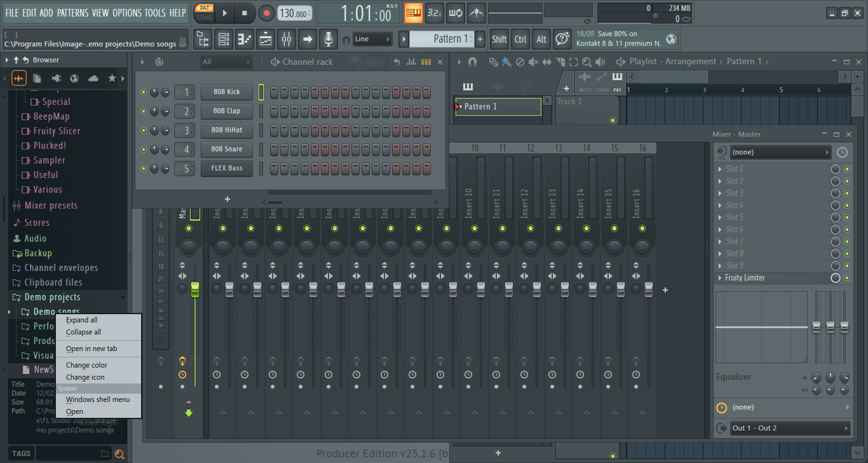Screen dimensions: 868x463
Task: Toggle the FLEX Bass channel mute light
Action: coord(144,169)
